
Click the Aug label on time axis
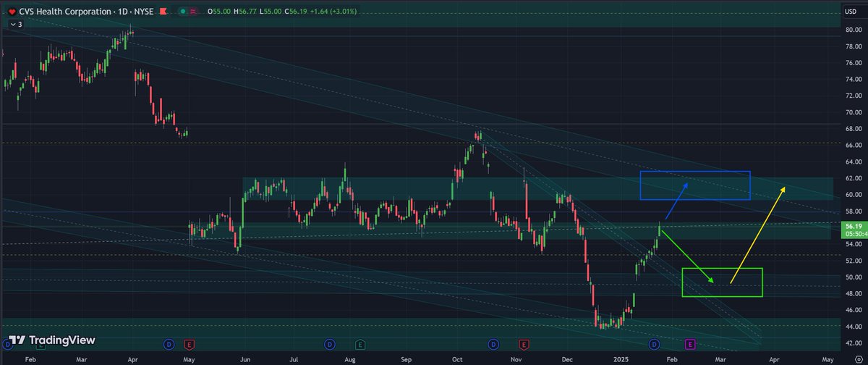pos(349,358)
